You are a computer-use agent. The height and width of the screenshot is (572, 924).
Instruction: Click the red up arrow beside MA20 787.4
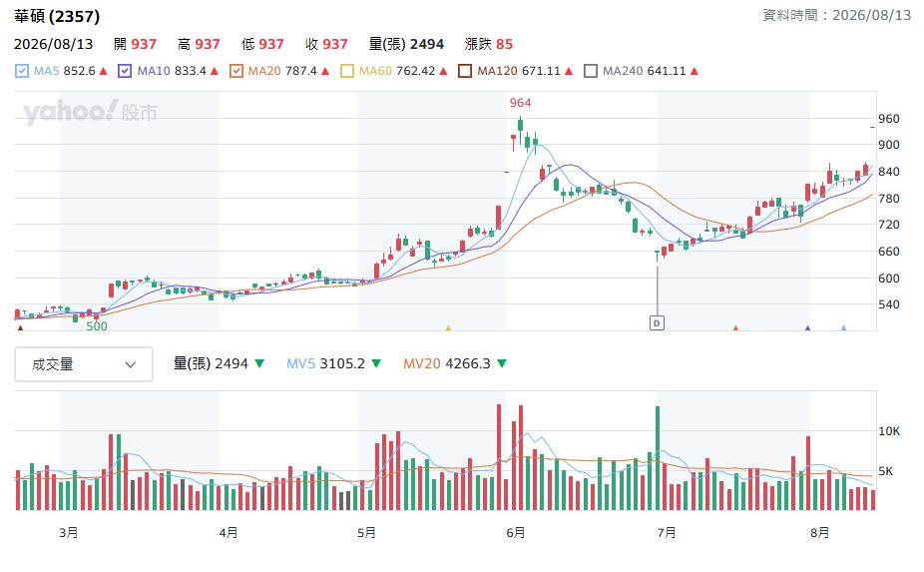point(324,71)
